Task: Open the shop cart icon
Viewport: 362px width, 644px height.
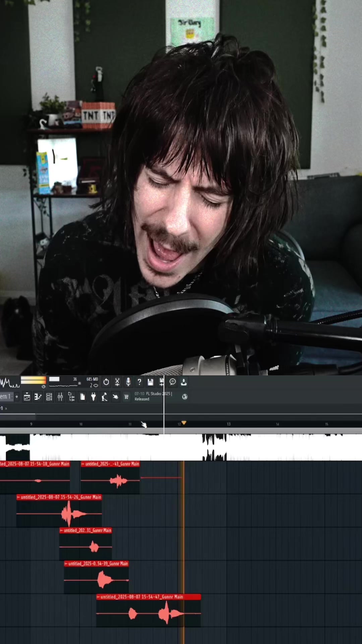Action: pyautogui.click(x=126, y=397)
